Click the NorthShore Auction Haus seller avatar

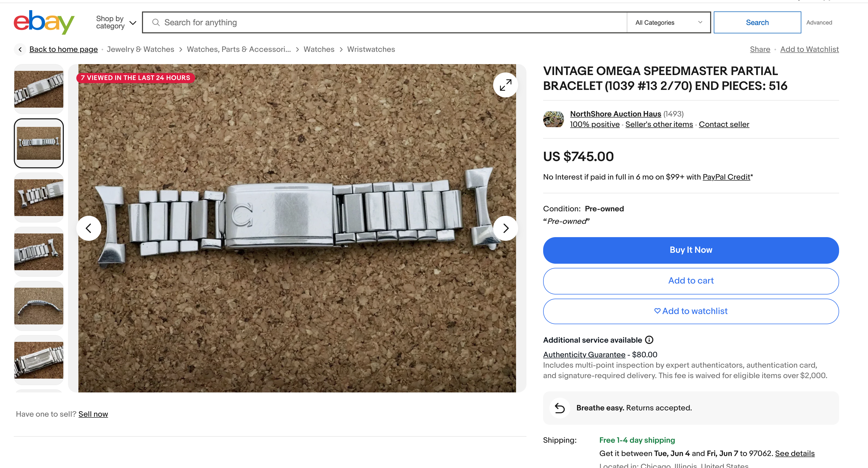point(553,119)
